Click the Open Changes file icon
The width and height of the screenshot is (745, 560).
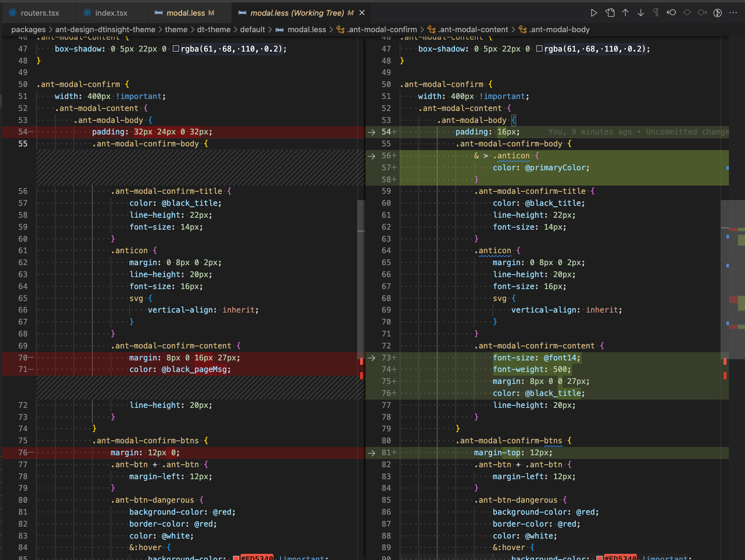click(x=610, y=12)
